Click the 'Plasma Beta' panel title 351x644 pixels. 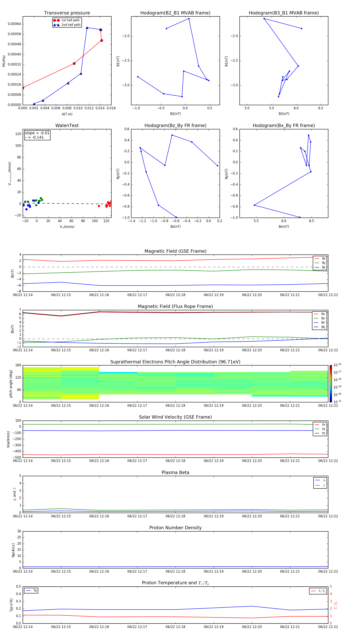[x=175, y=473]
